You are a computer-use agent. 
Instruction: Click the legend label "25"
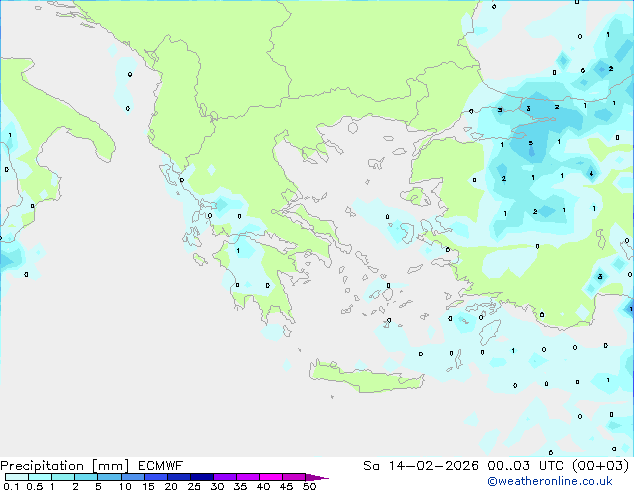pyautogui.click(x=194, y=486)
